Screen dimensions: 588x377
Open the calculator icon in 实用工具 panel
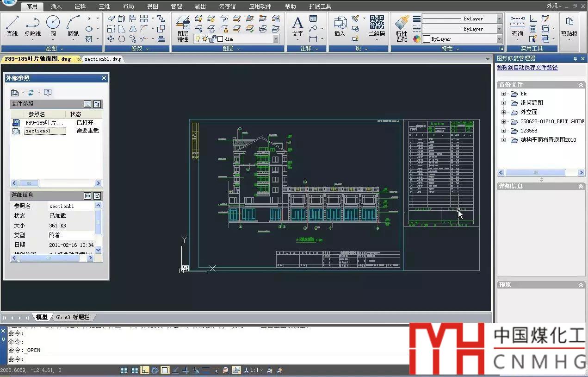point(533,29)
